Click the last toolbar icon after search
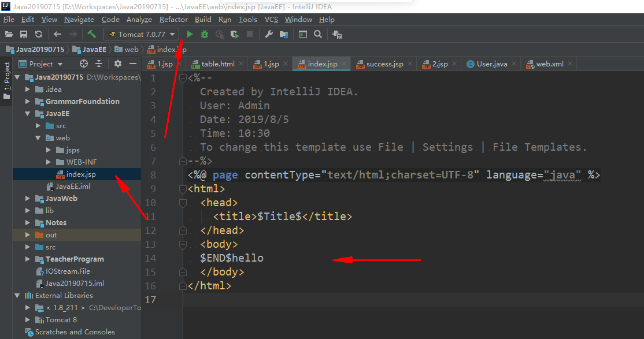Image resolution: width=644 pixels, height=339 pixels. [x=337, y=35]
